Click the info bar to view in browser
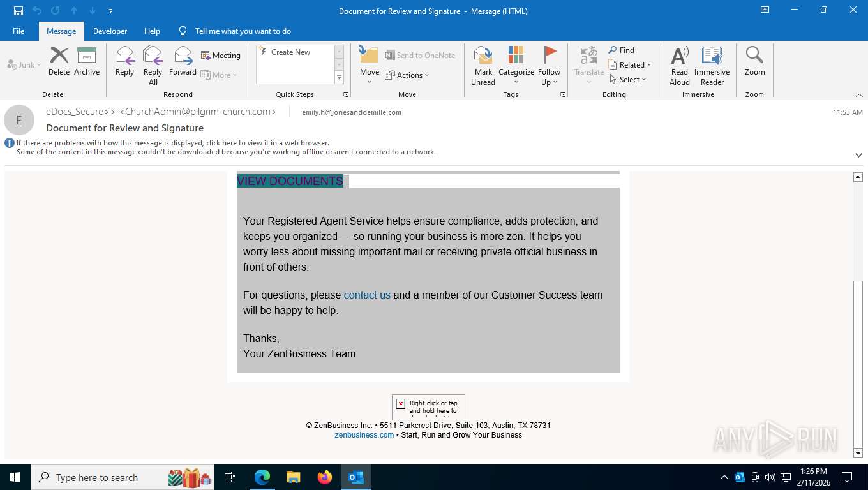 (172, 144)
